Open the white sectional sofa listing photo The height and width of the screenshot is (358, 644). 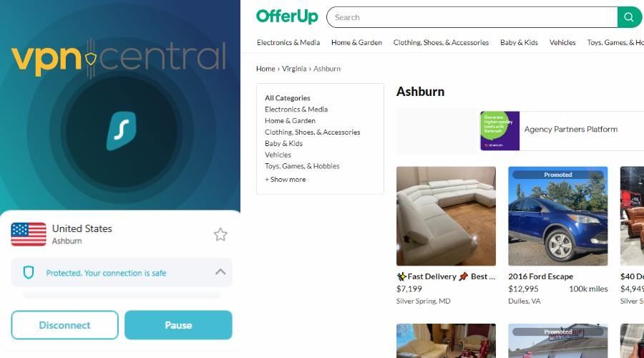[x=446, y=216]
